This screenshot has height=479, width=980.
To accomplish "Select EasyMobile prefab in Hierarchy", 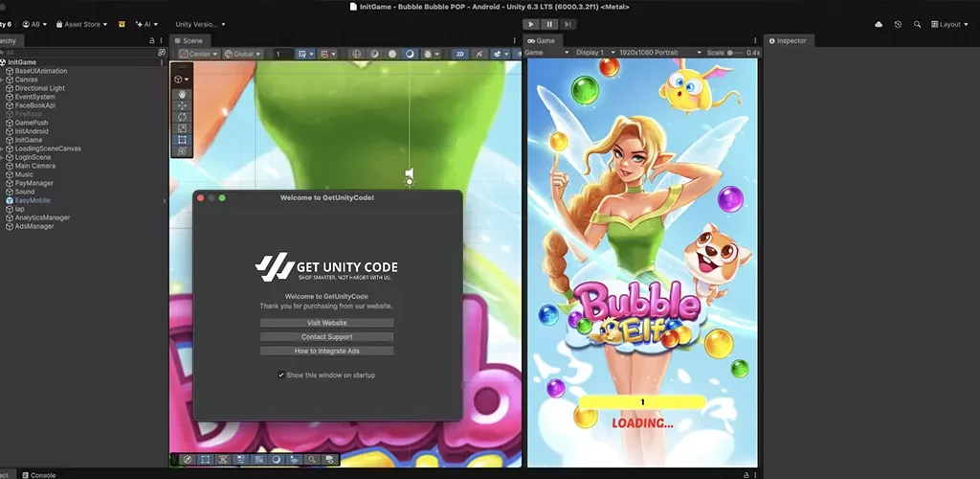I will point(33,200).
